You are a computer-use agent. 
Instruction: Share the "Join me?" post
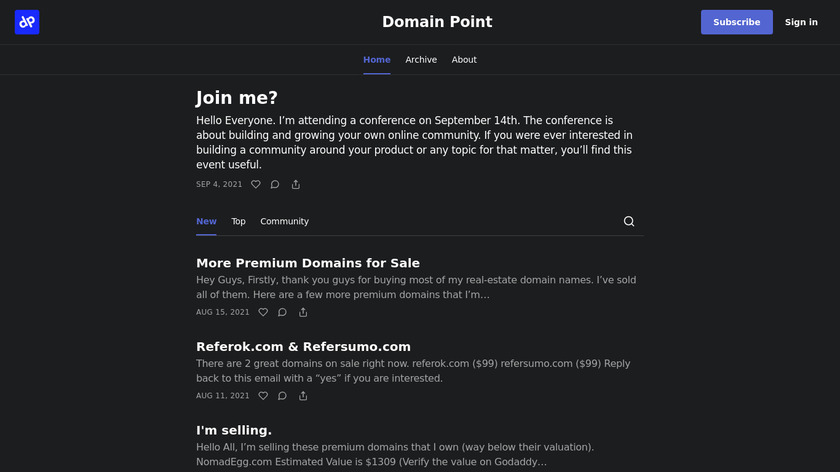click(x=296, y=184)
